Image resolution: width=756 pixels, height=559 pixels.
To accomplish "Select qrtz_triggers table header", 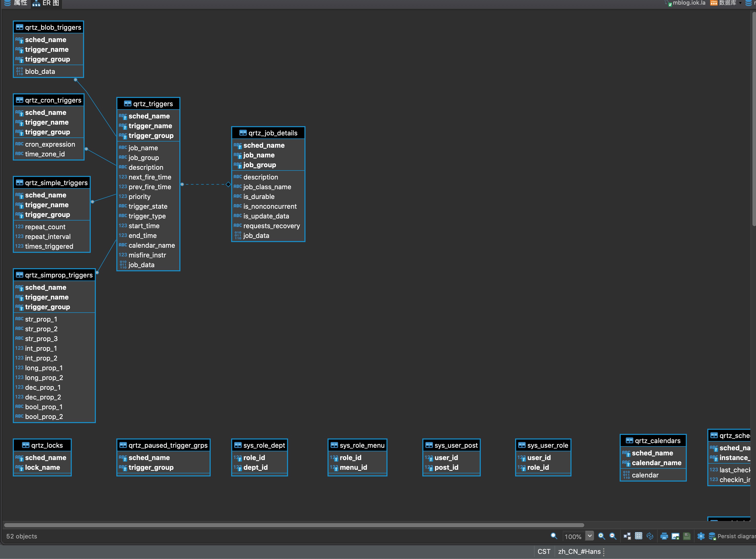I will 148,104.
